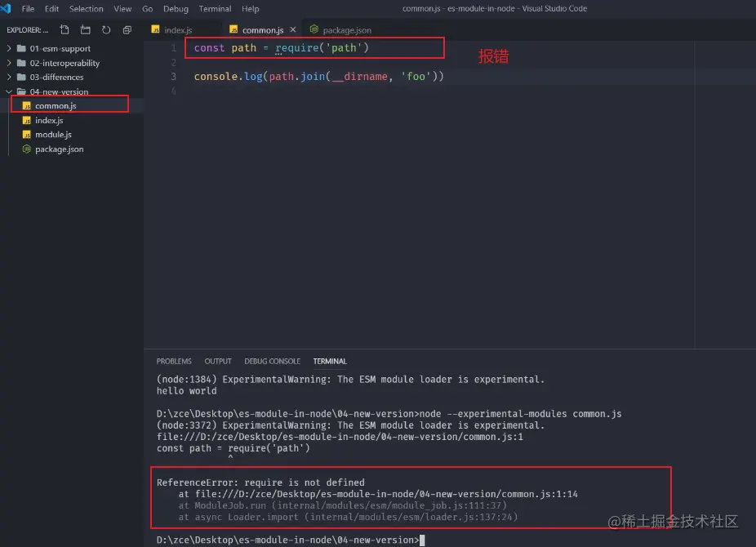
Task: Click 'ReferenceError: require is not defined' line
Action: click(x=260, y=483)
